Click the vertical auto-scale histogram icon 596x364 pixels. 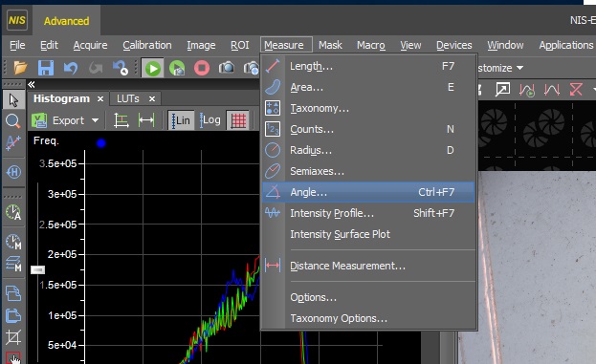(x=121, y=120)
